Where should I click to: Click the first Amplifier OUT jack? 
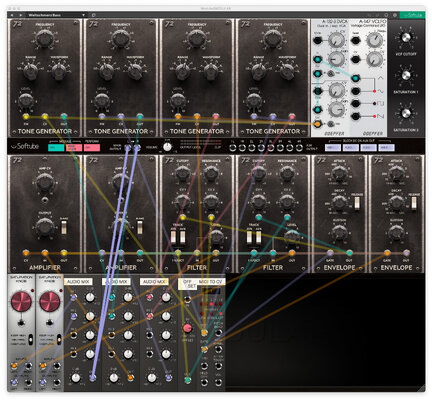(x=64, y=253)
